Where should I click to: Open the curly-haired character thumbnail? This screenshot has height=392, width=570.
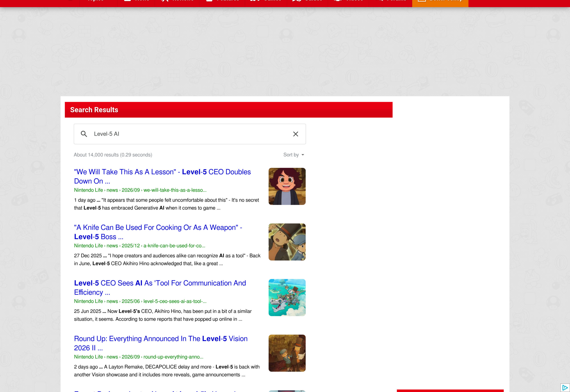(287, 186)
